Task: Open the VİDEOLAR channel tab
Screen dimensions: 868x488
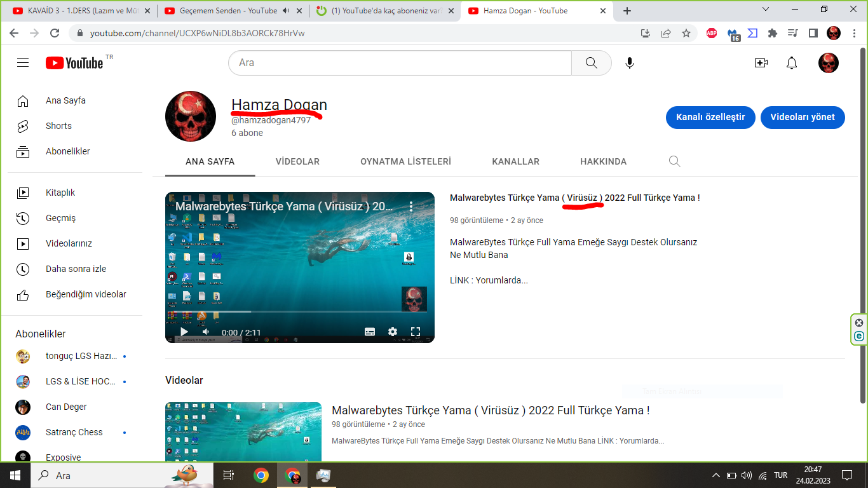Action: click(297, 161)
